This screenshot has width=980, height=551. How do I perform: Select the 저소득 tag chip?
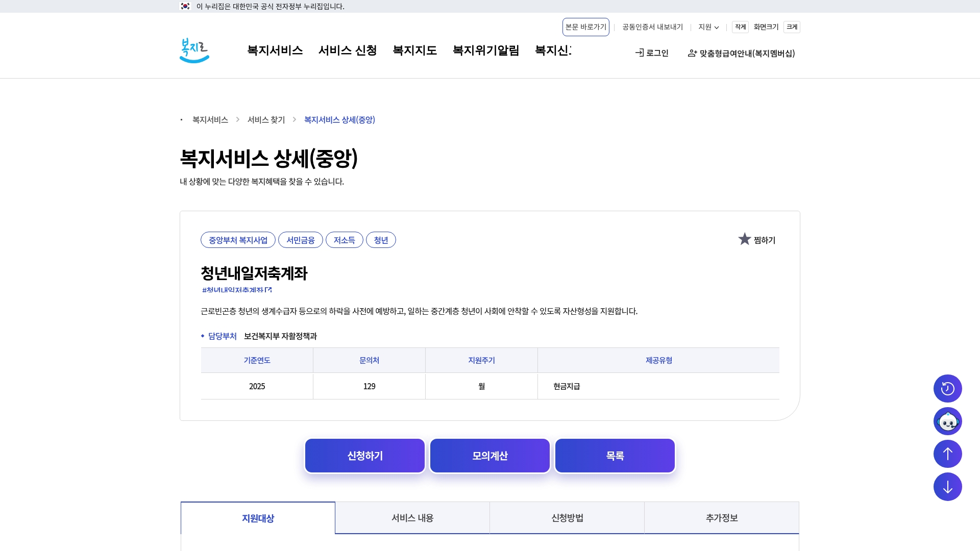pyautogui.click(x=345, y=240)
